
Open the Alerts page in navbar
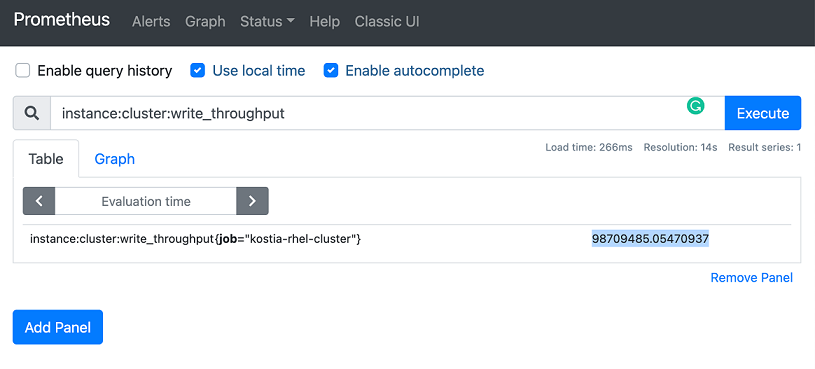[x=151, y=21]
